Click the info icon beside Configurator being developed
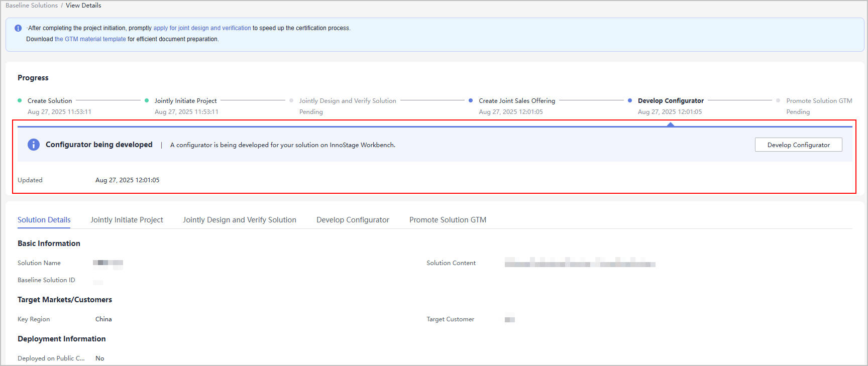Screen dimensions: 868x366 click(x=34, y=145)
